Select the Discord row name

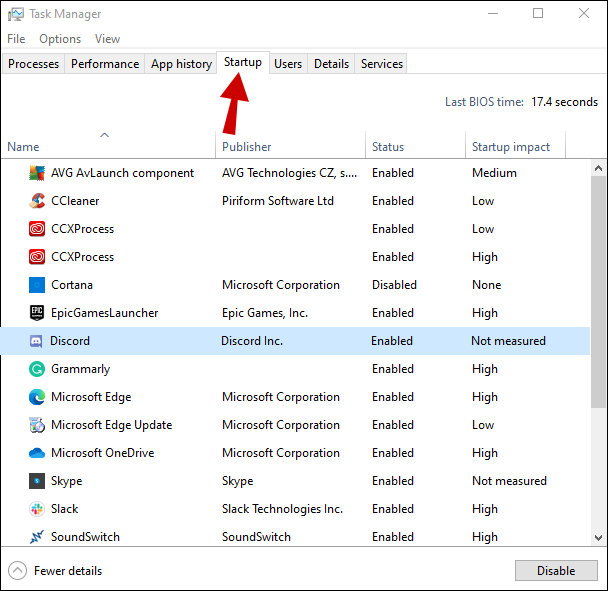pos(70,341)
